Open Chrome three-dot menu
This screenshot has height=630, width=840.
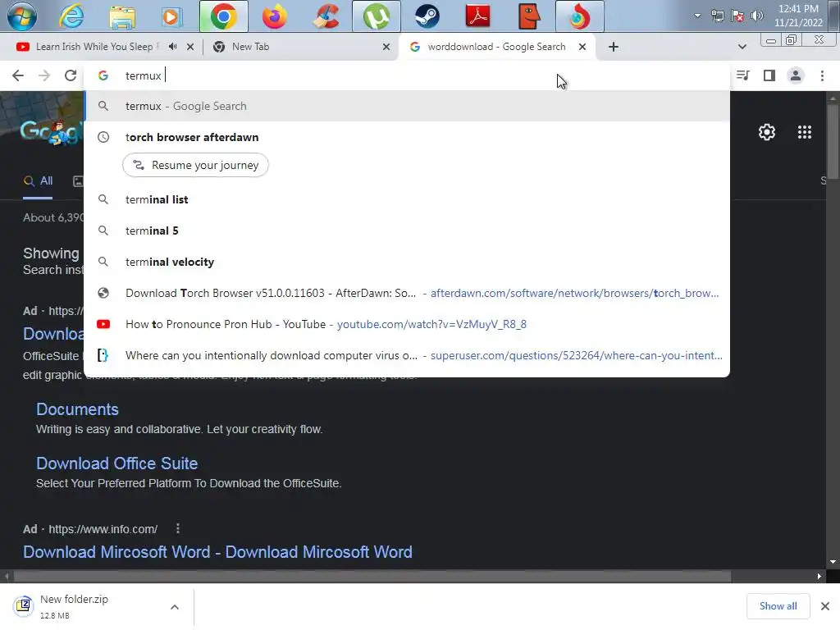coord(822,75)
